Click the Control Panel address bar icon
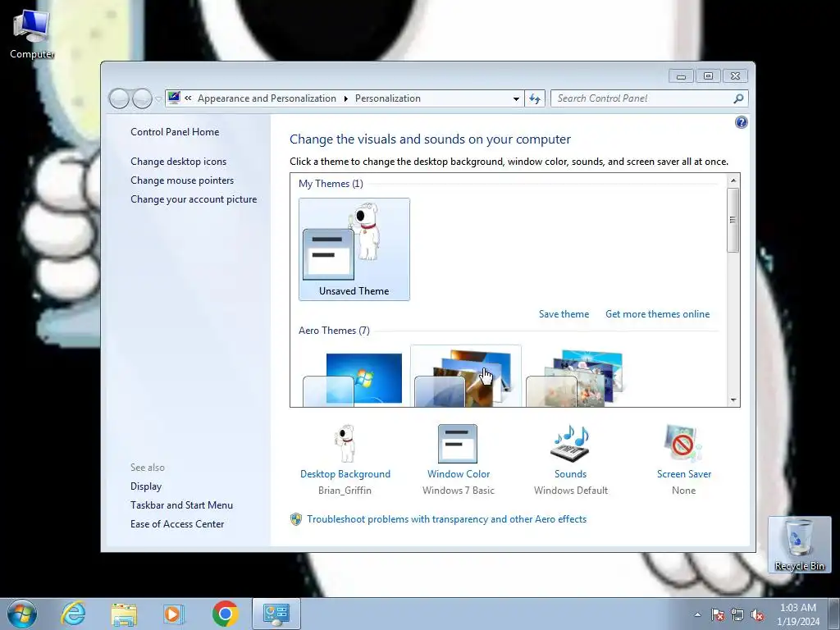Viewport: 840px width, 630px height. tap(174, 98)
